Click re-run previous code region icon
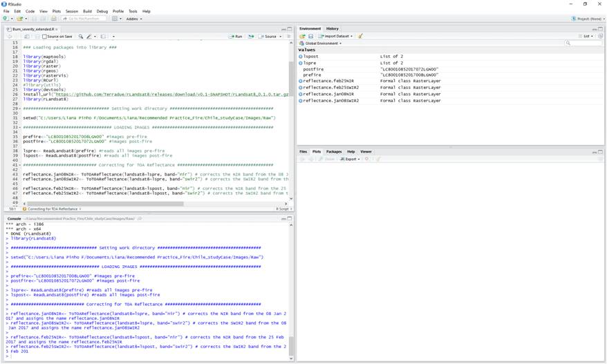This screenshot has height=364, width=607. tap(250, 36)
